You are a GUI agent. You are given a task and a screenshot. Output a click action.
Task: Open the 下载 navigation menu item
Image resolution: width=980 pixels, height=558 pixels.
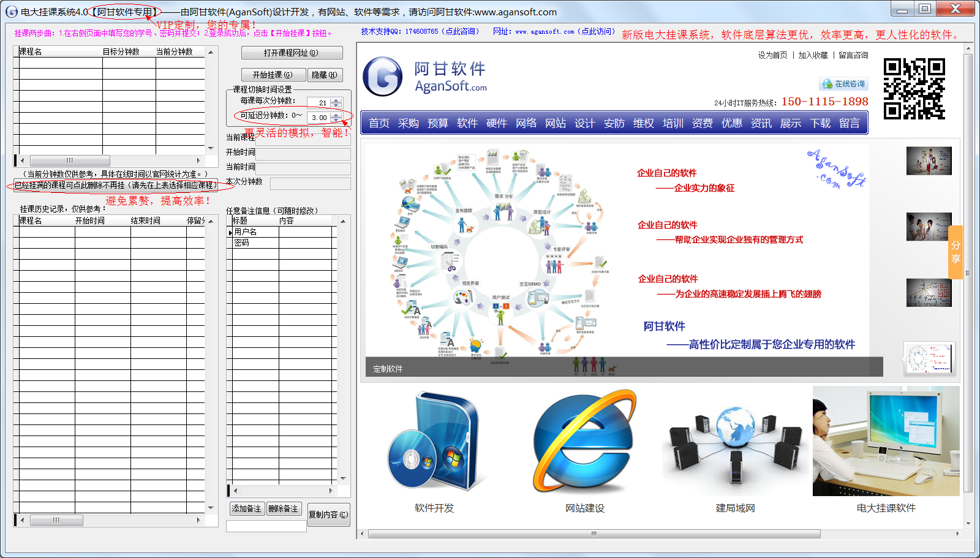820,123
